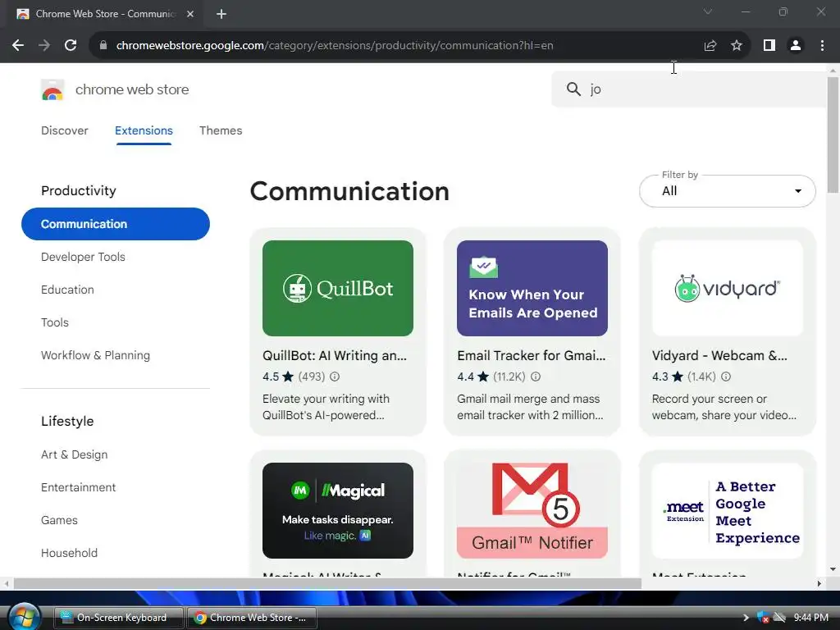Screen dimensions: 840x630
Task: Click the Email Tracker for Gmail title
Action: tap(532, 356)
